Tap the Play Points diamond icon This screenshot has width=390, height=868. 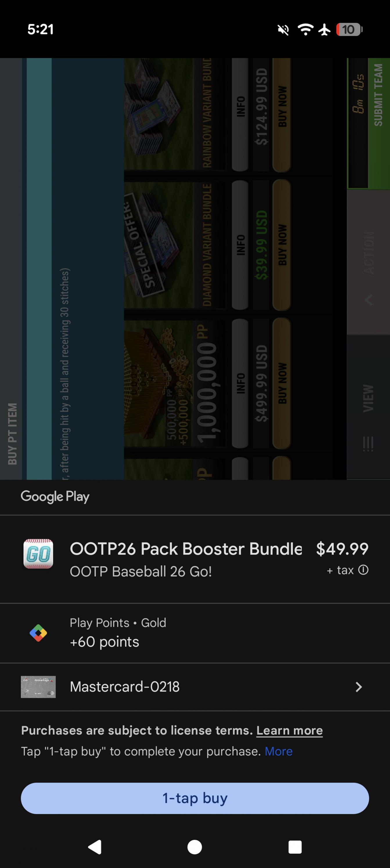click(38, 633)
